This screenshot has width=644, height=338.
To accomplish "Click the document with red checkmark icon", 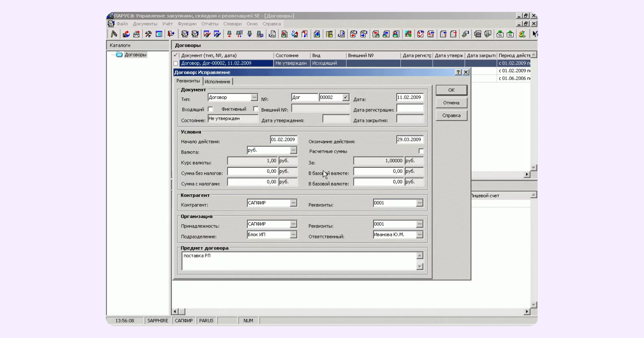I will click(x=420, y=34).
